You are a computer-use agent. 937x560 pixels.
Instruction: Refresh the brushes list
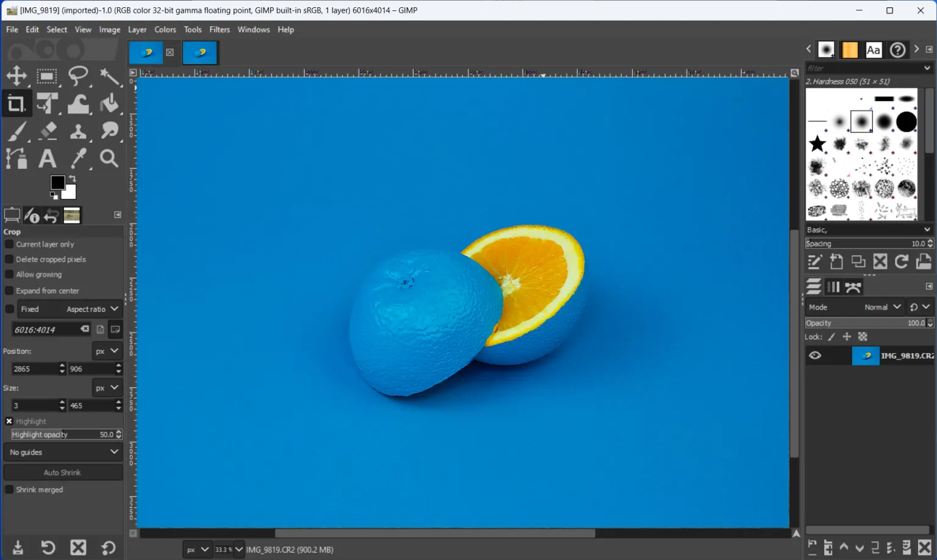[902, 261]
